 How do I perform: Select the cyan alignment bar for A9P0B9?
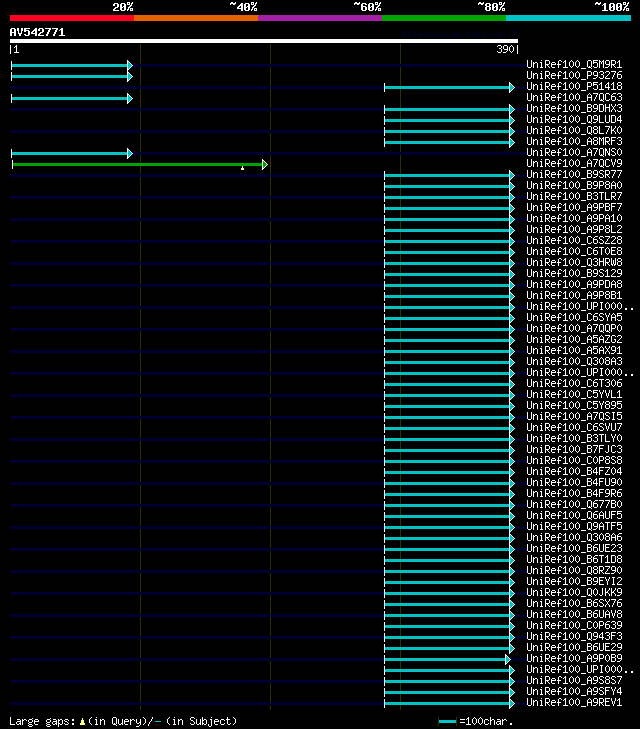pos(447,659)
